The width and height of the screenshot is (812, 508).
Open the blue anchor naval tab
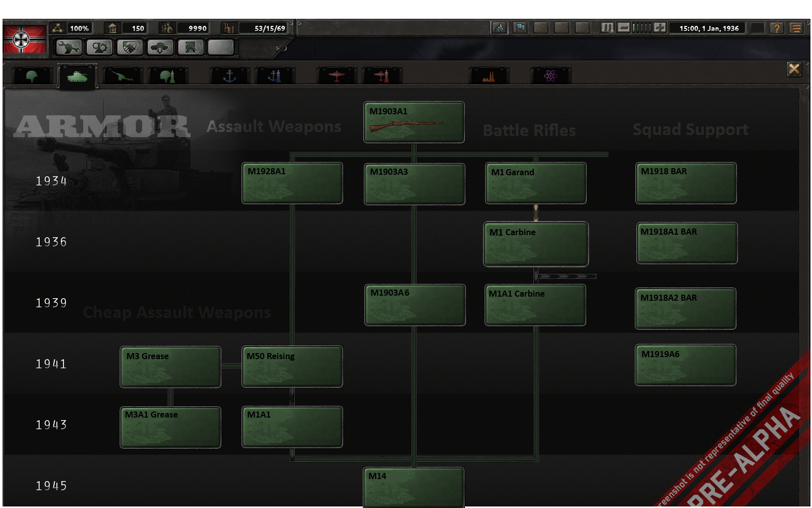230,76
